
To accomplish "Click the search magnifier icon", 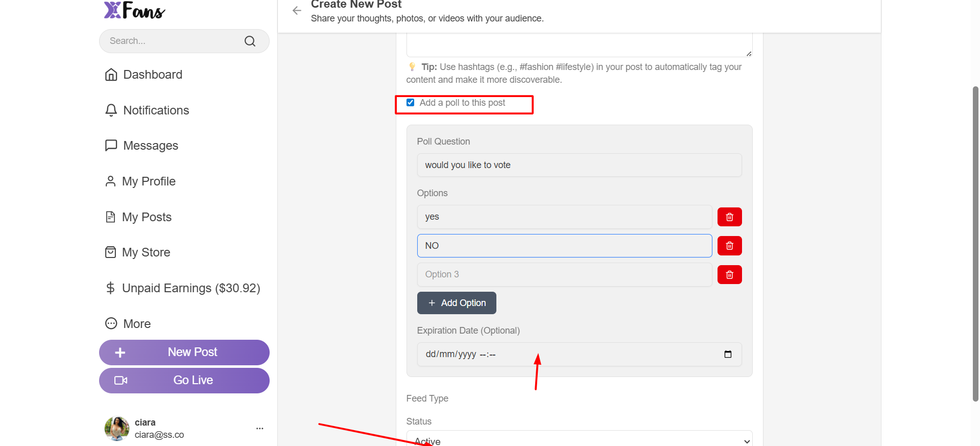I will [x=250, y=41].
